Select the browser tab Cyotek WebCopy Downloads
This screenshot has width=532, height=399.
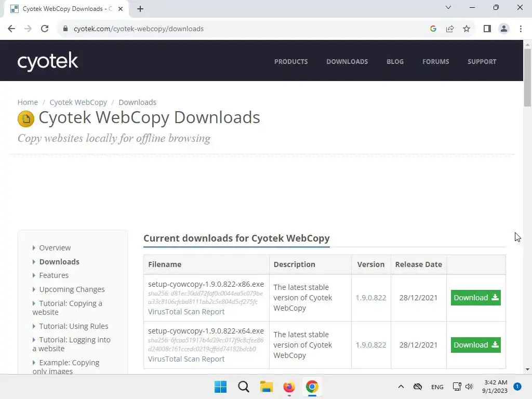66,9
